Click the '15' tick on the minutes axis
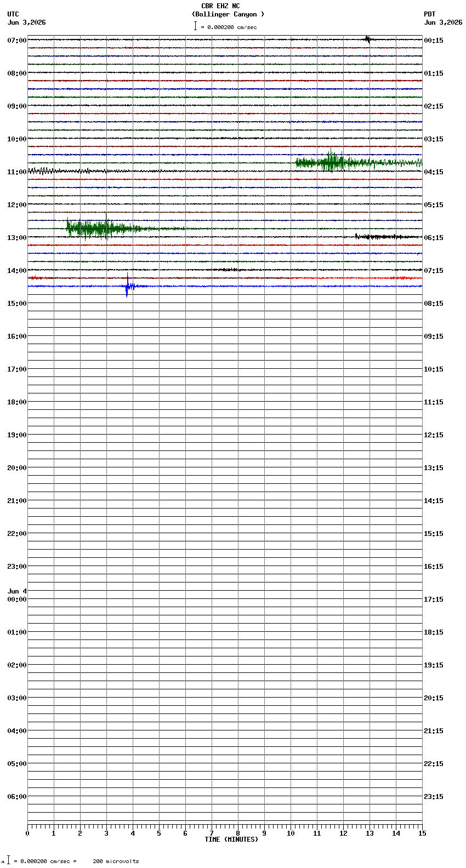Image resolution: width=466 pixels, height=868 pixels. (x=422, y=833)
